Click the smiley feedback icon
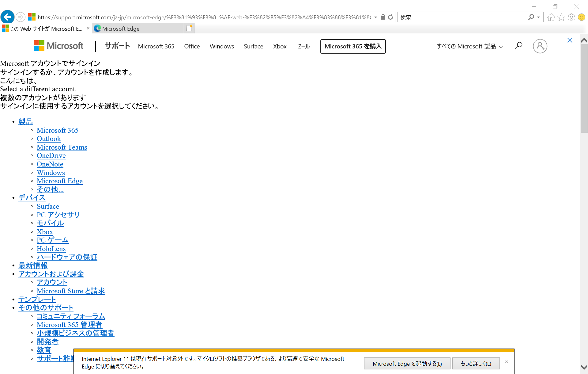 (581, 17)
